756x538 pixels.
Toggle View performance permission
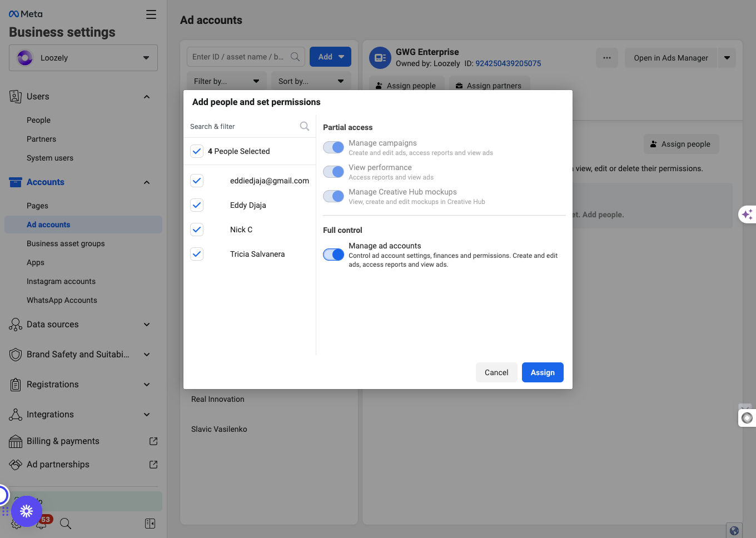pyautogui.click(x=334, y=172)
